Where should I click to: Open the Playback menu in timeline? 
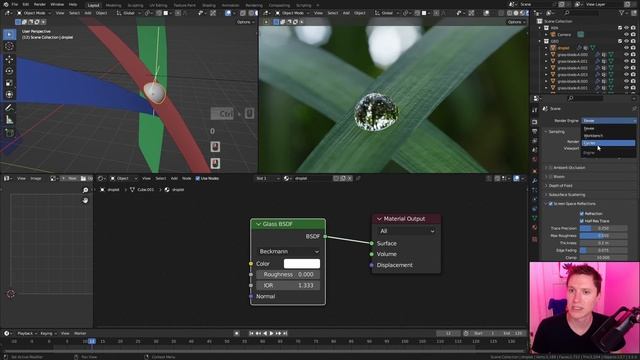coord(27,333)
